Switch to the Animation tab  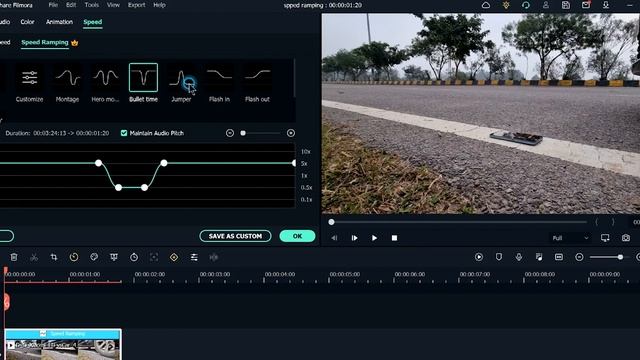coord(59,22)
